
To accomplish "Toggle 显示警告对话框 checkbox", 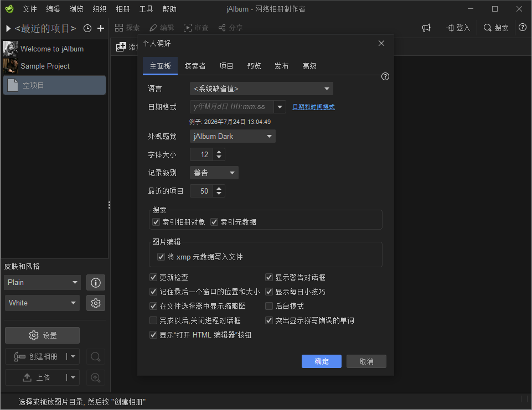I will [269, 277].
